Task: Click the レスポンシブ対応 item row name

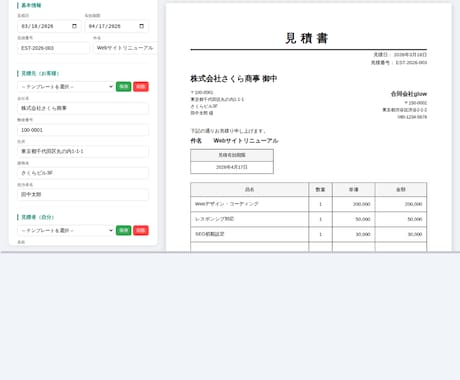Action: pyautogui.click(x=214, y=219)
